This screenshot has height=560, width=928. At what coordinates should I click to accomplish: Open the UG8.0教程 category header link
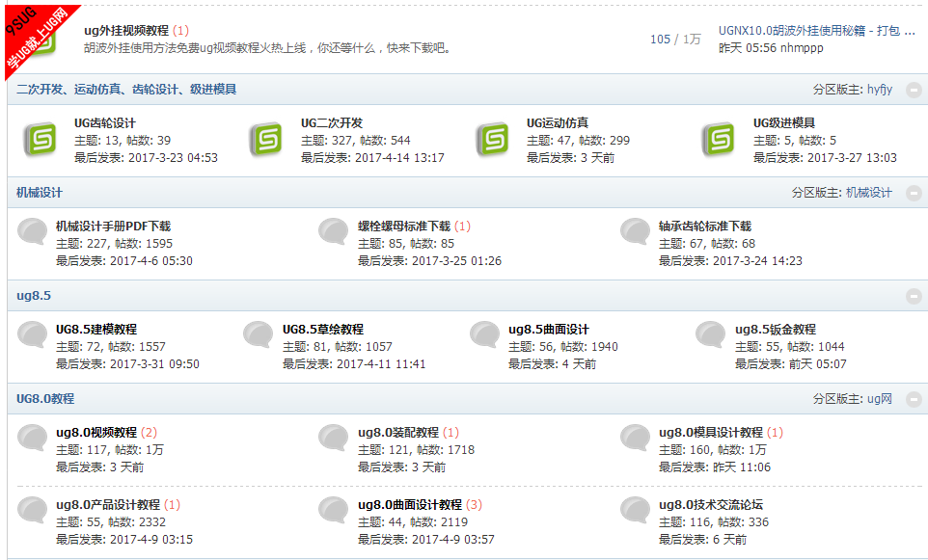[x=45, y=399]
